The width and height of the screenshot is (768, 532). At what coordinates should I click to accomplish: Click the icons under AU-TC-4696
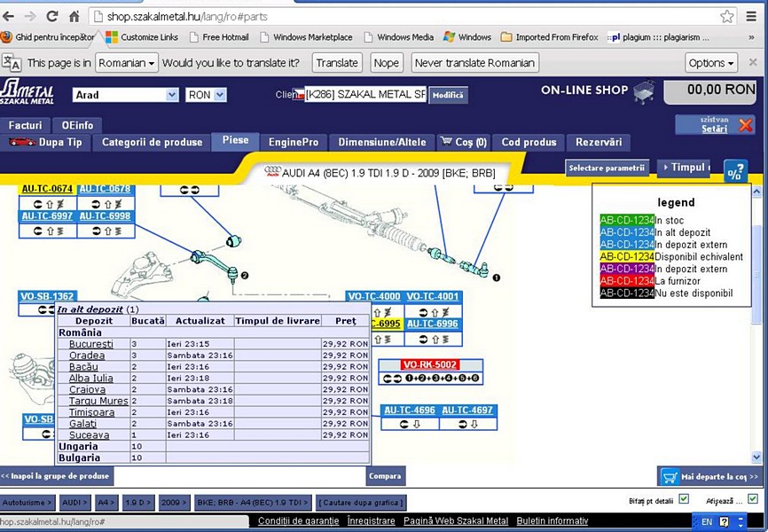pos(410,424)
